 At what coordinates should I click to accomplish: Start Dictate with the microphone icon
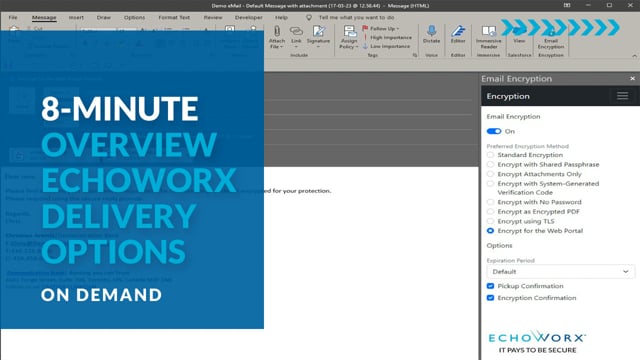pyautogui.click(x=431, y=31)
